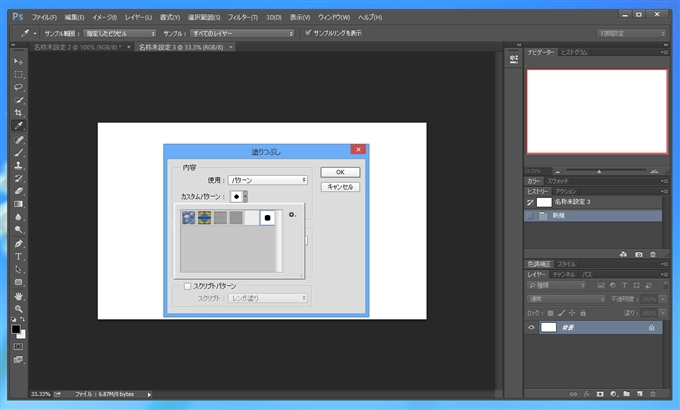This screenshot has width=680, height=410.
Task: Open 使用 dropdown showing パターン
Action: (268, 180)
